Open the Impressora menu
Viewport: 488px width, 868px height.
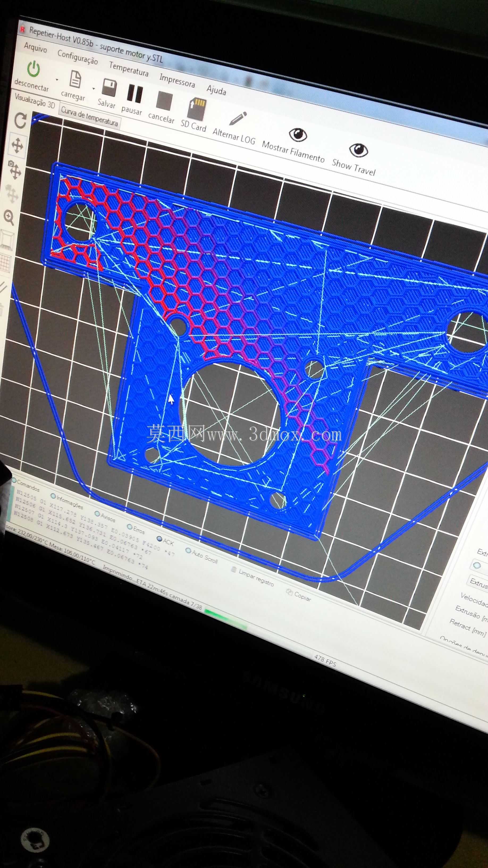(x=177, y=80)
